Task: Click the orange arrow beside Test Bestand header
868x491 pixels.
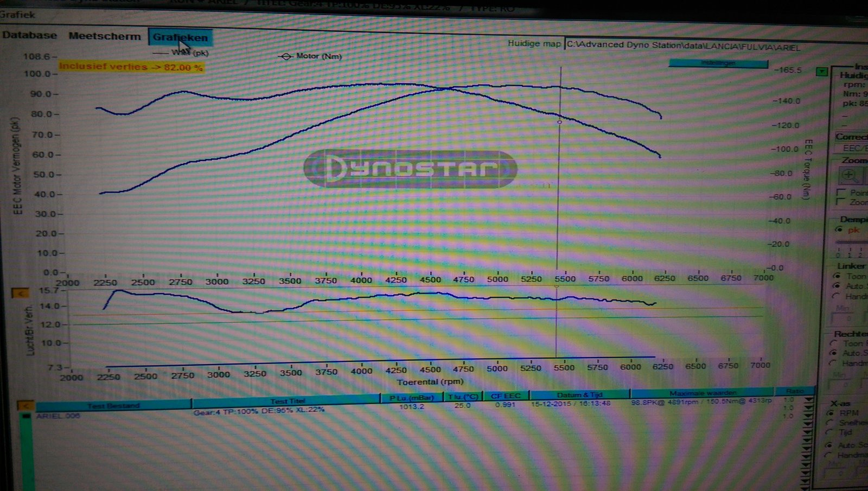Action: (25, 406)
